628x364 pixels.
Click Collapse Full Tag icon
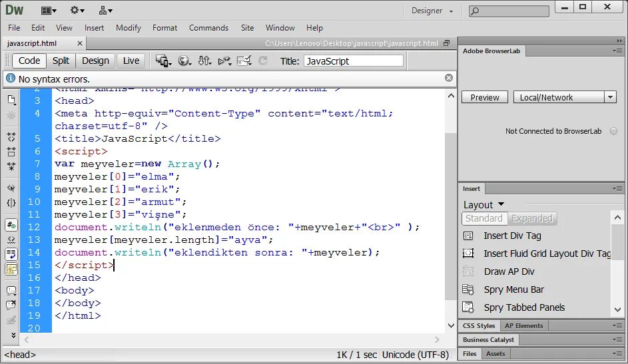(11, 137)
